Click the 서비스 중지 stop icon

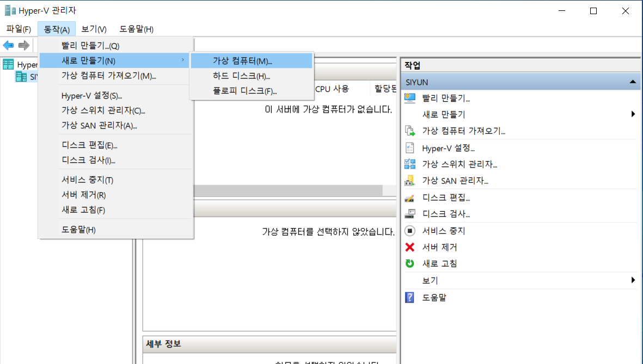tap(409, 231)
